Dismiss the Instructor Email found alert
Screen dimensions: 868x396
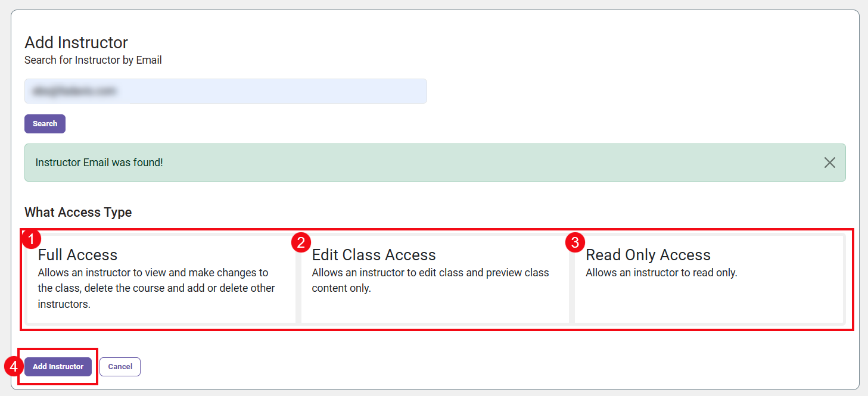[x=829, y=163]
